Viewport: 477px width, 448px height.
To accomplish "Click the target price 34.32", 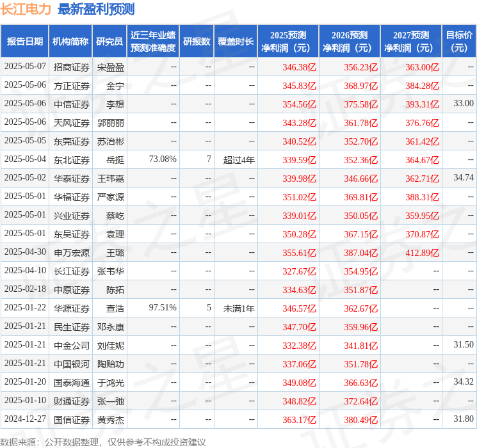I will click(x=464, y=381).
